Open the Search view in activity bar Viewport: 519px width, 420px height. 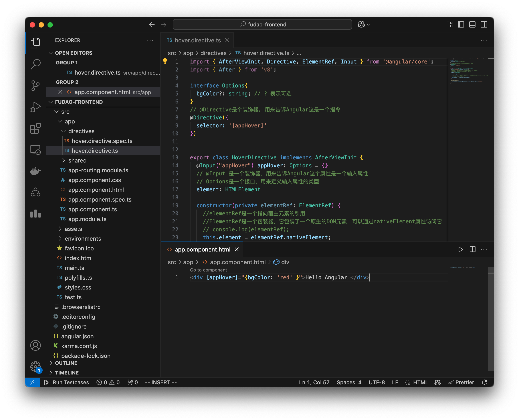click(36, 64)
